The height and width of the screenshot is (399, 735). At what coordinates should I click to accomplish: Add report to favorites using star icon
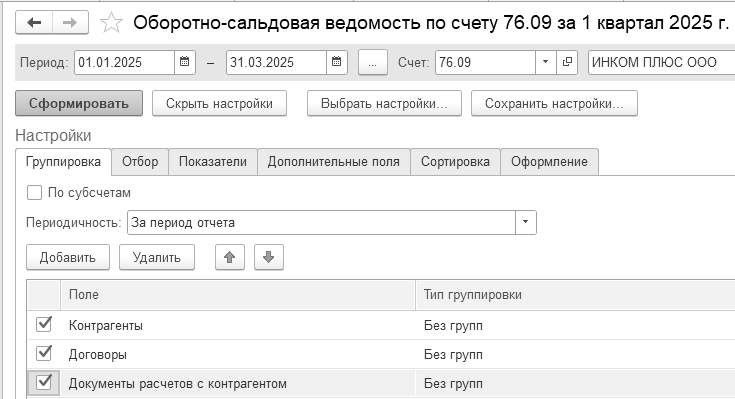click(111, 23)
